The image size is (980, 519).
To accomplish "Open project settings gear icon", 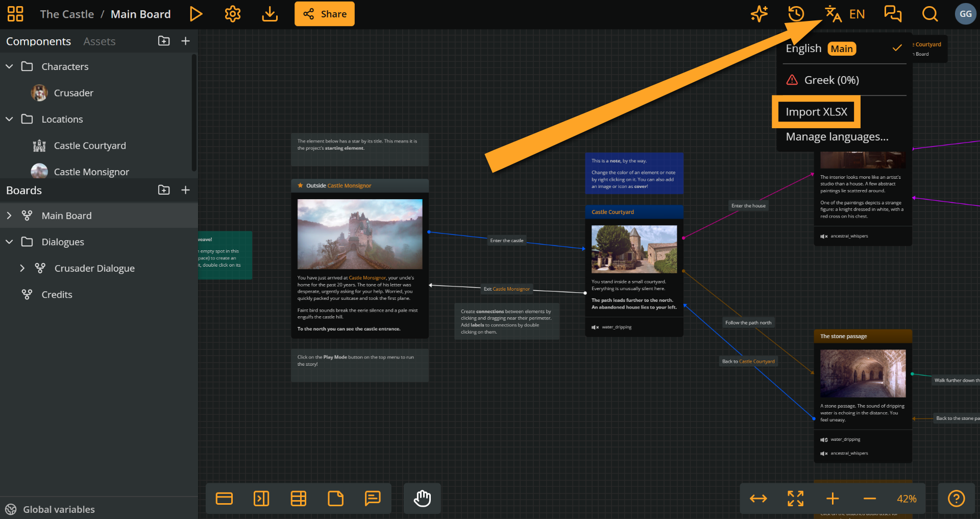I will (x=233, y=14).
